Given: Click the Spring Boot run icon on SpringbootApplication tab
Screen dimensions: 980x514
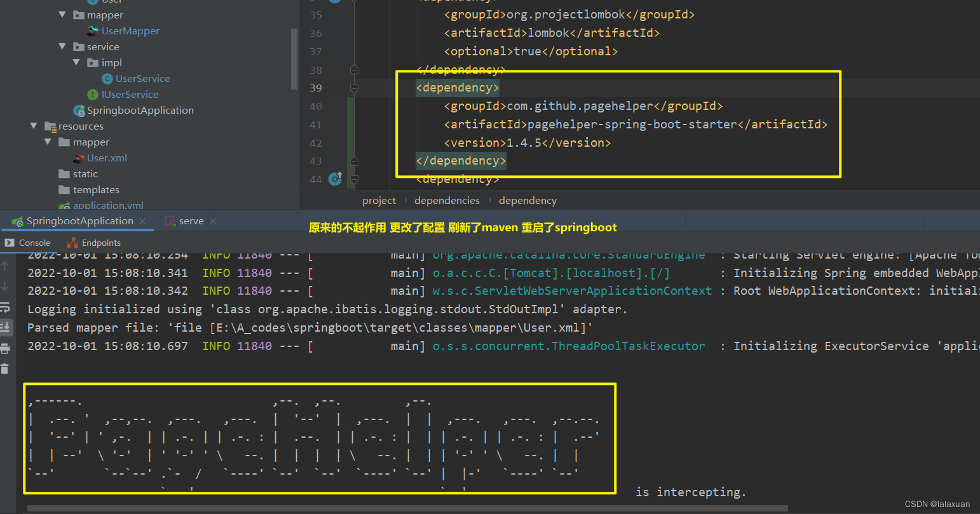Looking at the screenshot, I should click(x=18, y=221).
